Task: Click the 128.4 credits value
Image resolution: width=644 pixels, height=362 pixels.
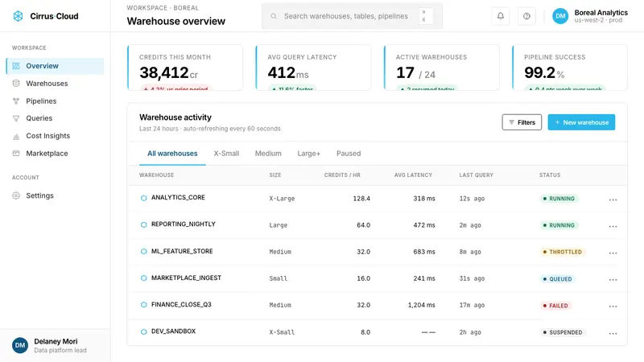Action: 361,199
